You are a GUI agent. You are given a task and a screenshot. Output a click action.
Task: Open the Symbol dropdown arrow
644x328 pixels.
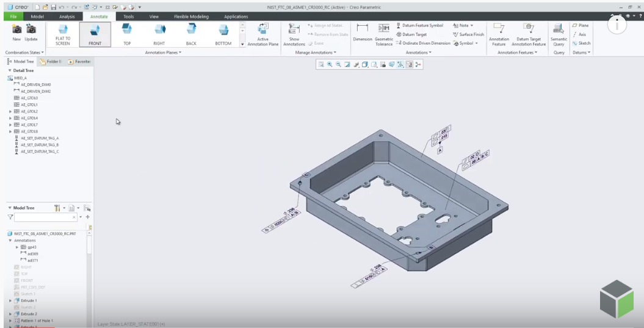pyautogui.click(x=476, y=43)
